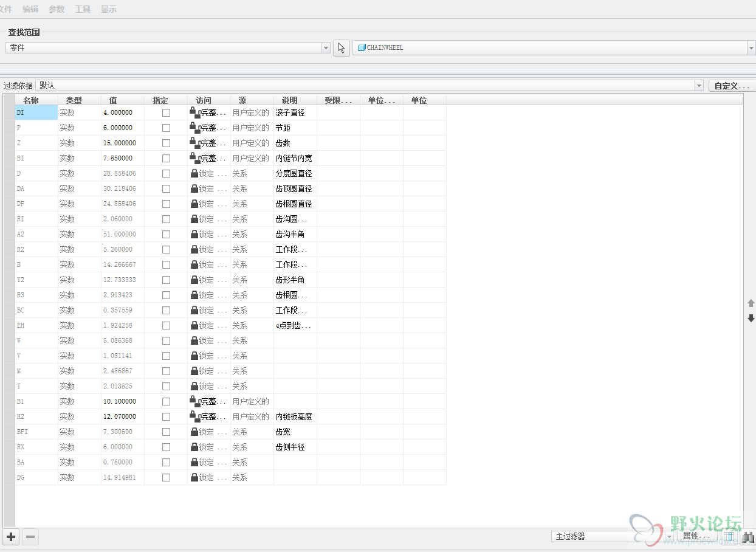Open the 文件 menu

(x=5, y=9)
